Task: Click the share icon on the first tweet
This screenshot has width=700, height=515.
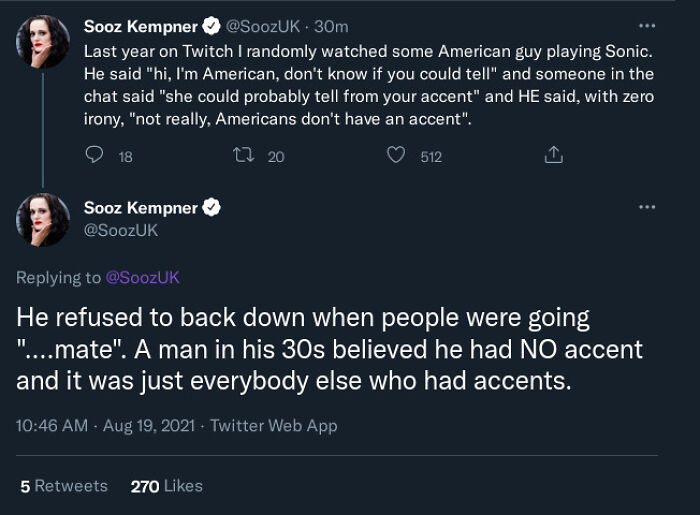Action: pos(553,155)
